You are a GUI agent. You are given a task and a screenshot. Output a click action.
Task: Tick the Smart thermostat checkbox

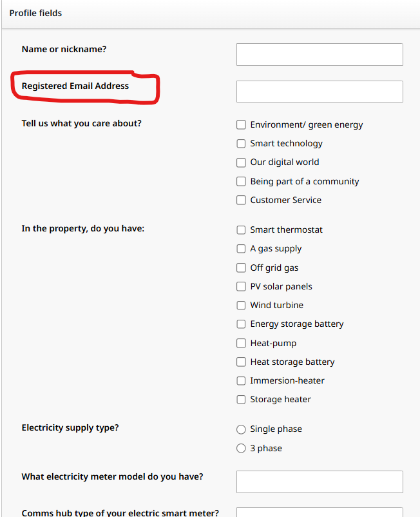click(241, 230)
